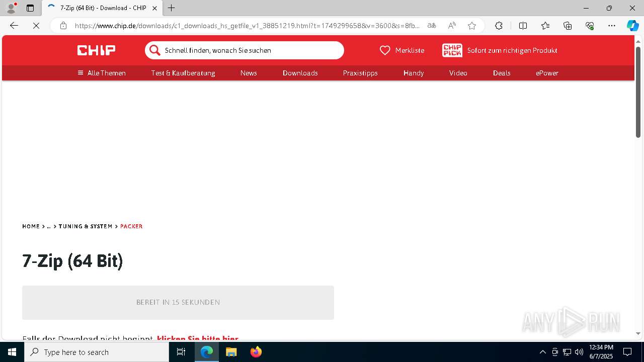This screenshot has height=362, width=644.
Task: Click the taskbar search box
Action: coord(97,352)
